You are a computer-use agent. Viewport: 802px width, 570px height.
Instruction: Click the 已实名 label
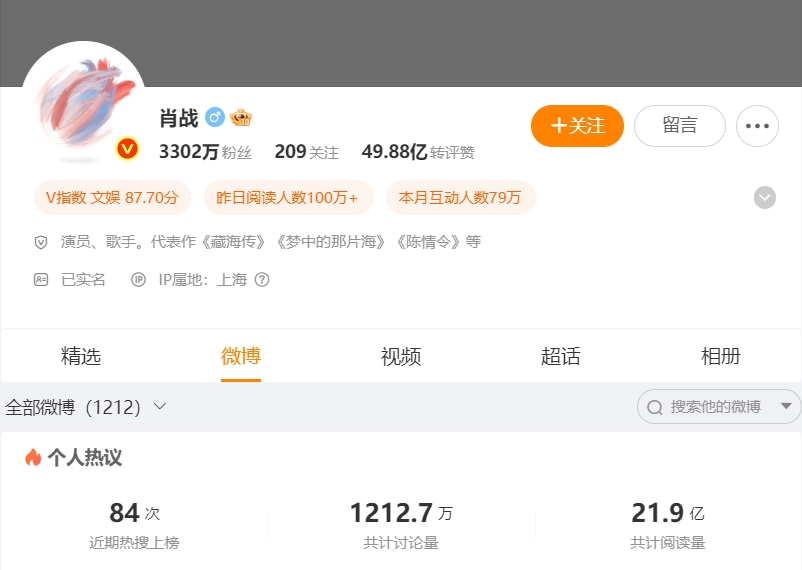[x=83, y=279]
